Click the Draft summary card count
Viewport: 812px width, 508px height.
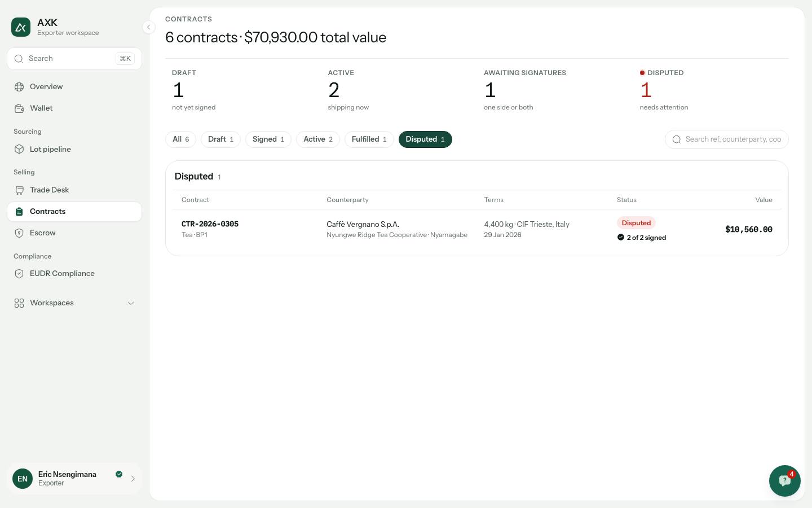[x=178, y=90]
